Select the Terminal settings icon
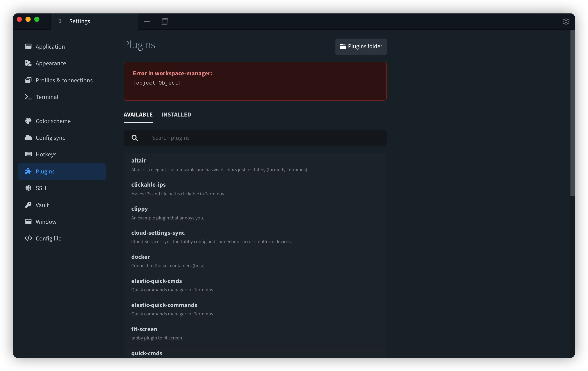The height and width of the screenshot is (371, 588). 28,97
